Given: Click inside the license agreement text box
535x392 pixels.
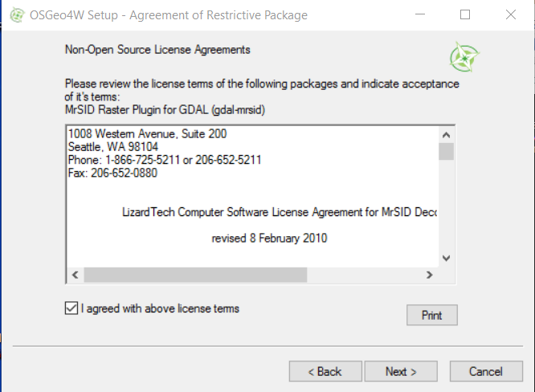Looking at the screenshot, I should point(252,197).
